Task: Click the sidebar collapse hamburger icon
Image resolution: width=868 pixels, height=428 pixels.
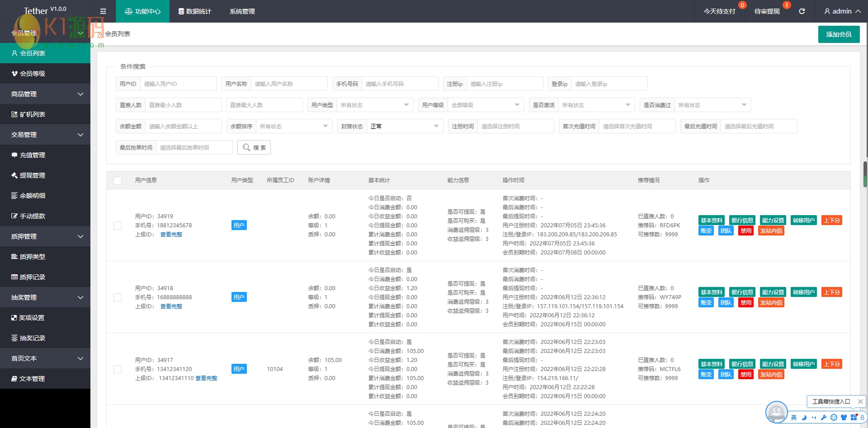Action: coord(103,11)
